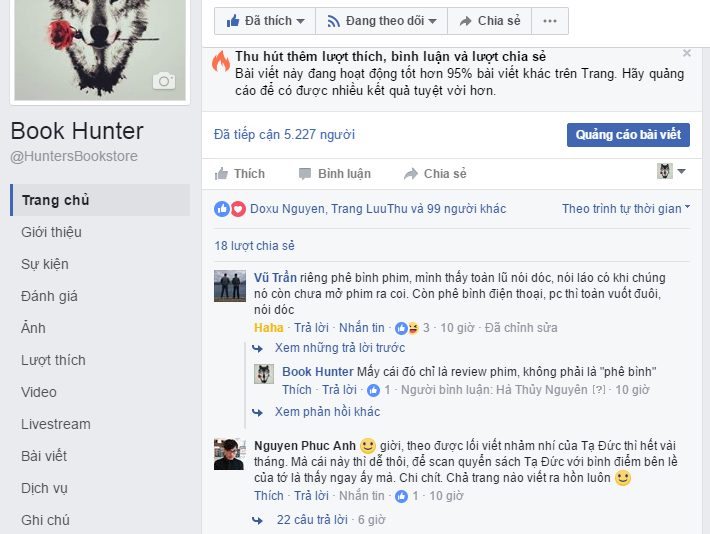Dismiss the promotion tip with the X
This screenshot has width=710, height=534.
(x=686, y=53)
